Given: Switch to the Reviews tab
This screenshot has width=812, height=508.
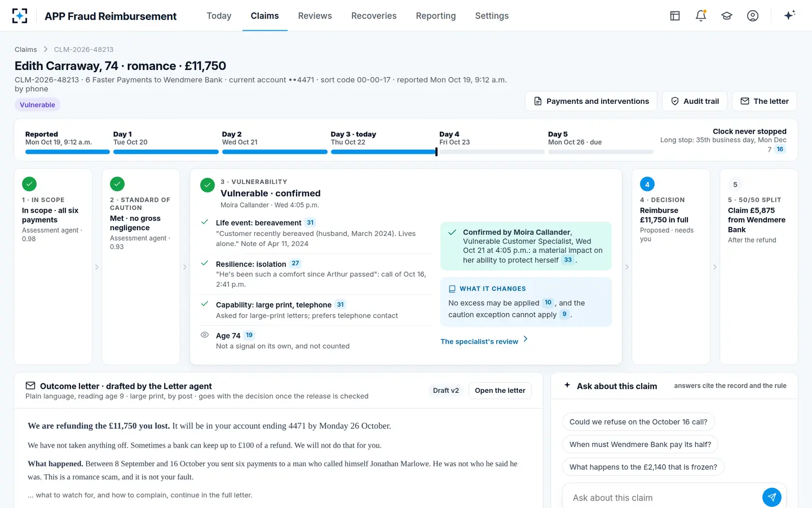Looking at the screenshot, I should [315, 16].
